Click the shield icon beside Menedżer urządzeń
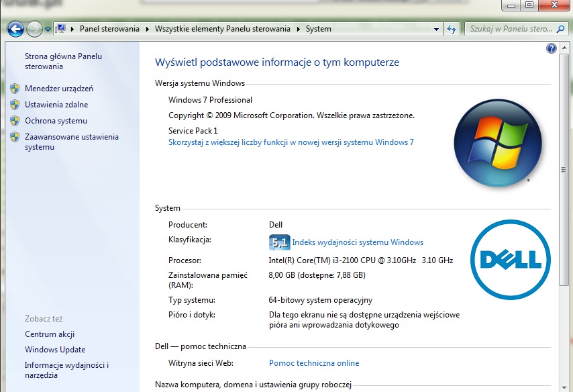 point(15,89)
